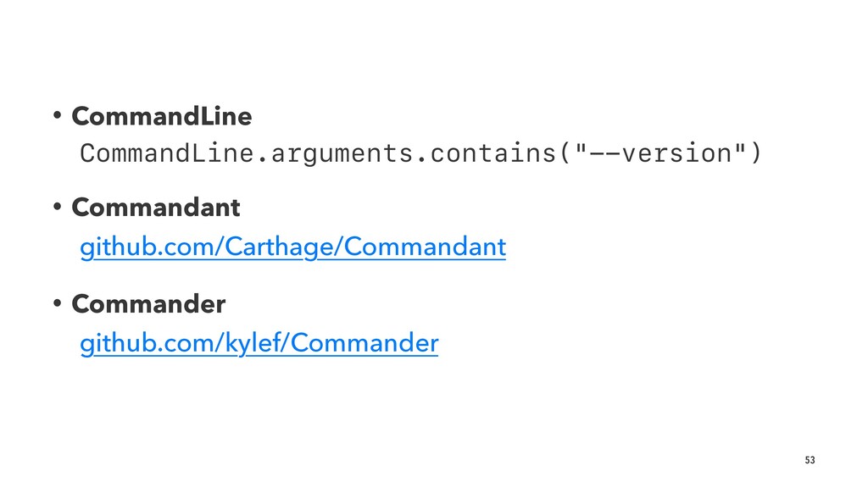Click the word arguments in the code line
868x488 pixels.
click(342, 154)
